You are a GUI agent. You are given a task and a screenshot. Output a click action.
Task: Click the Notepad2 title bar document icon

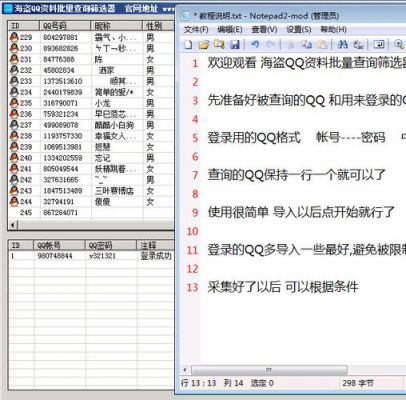pos(185,16)
